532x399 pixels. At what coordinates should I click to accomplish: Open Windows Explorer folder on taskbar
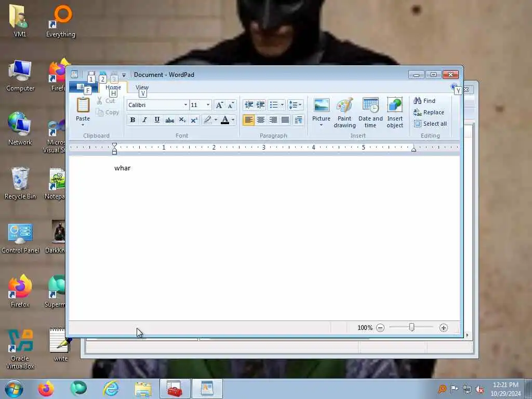point(143,389)
